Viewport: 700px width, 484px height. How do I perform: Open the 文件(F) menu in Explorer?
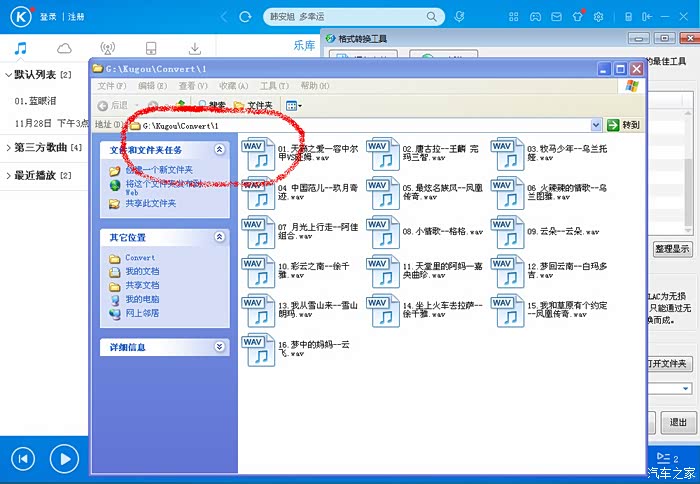click(x=112, y=86)
